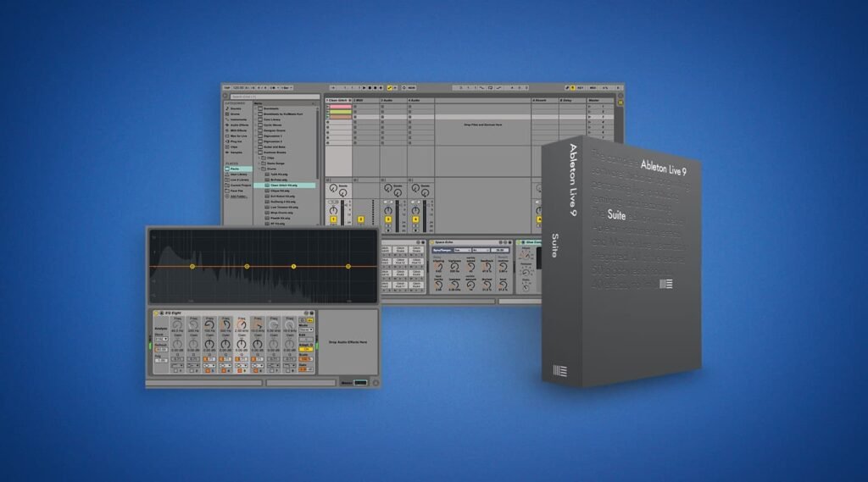Toggle the yellow automation arm button
Image resolution: width=868 pixels, height=482 pixels.
[389, 87]
